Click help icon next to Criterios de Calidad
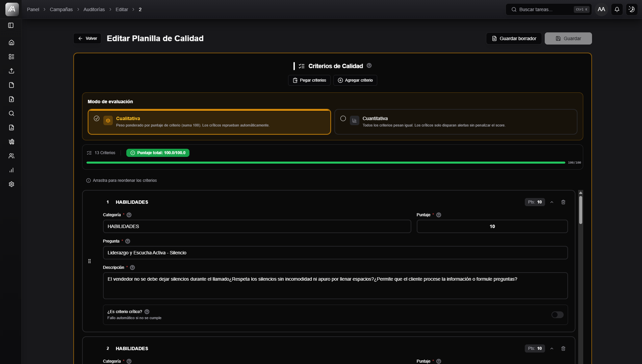The image size is (642, 364). point(369,65)
